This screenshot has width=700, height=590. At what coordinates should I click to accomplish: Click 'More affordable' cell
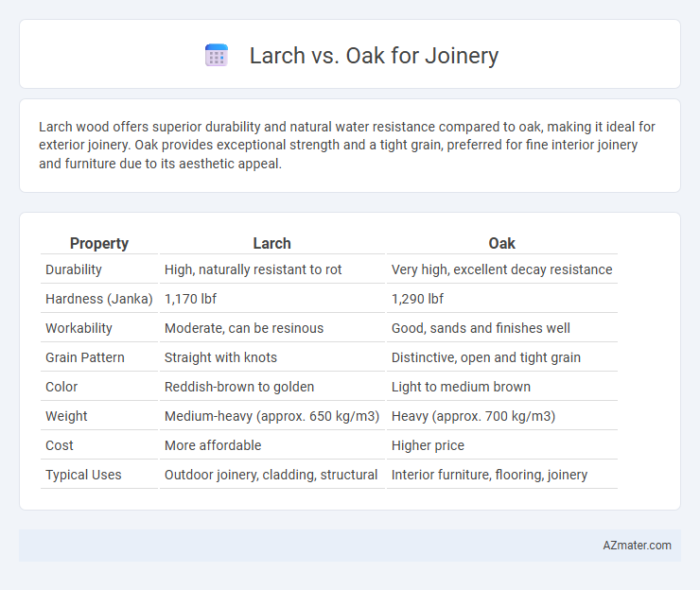coord(271,445)
